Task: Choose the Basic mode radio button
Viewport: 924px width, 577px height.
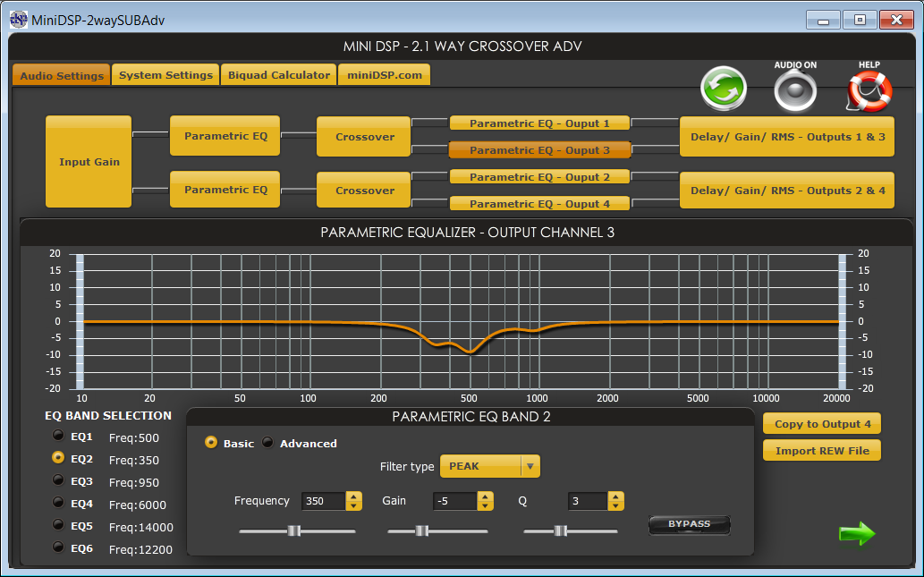Action: 211,442
